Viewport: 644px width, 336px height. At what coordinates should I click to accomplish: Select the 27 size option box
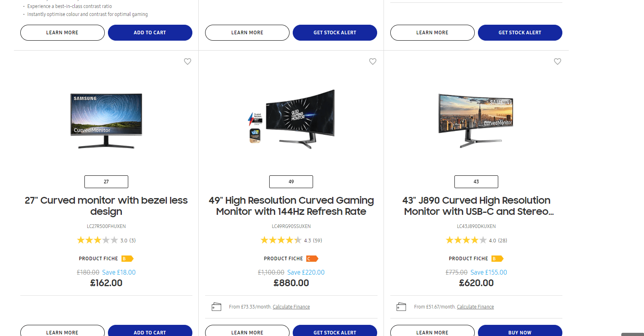coord(106,182)
